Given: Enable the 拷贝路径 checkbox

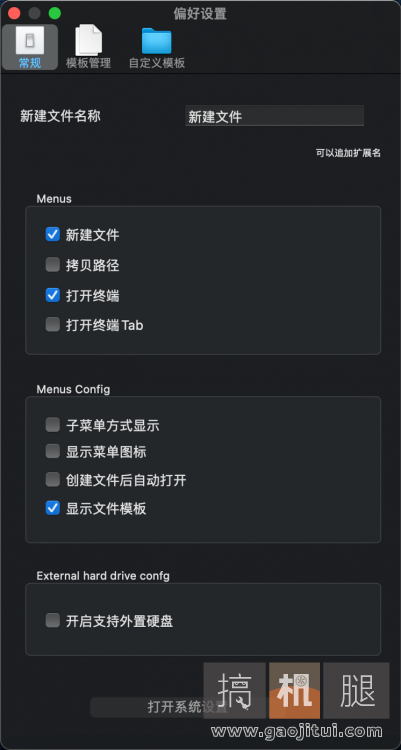Looking at the screenshot, I should click(53, 265).
